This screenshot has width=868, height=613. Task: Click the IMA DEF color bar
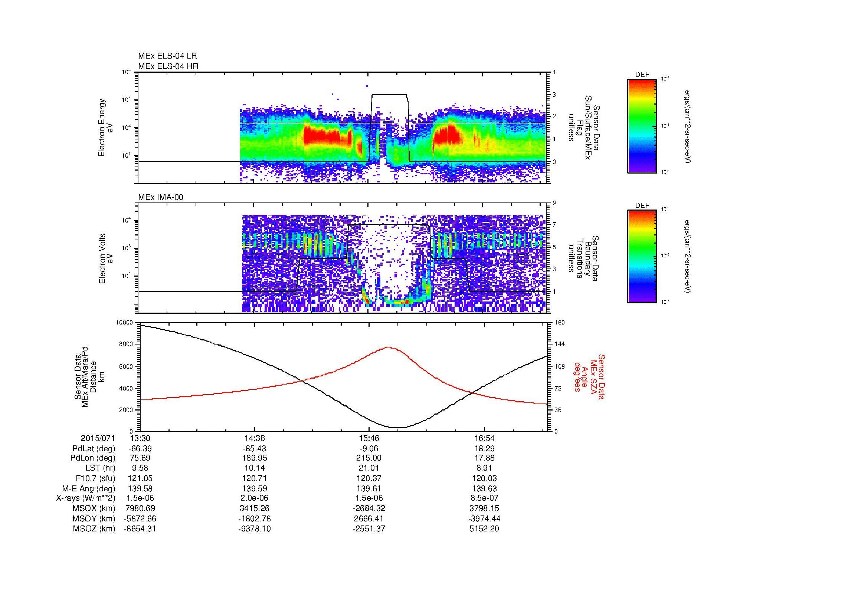642,257
